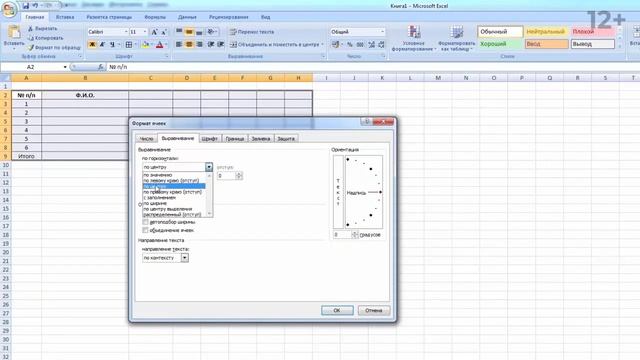Open the Данные ribbon tab
This screenshot has width=640, height=360.
tap(187, 17)
